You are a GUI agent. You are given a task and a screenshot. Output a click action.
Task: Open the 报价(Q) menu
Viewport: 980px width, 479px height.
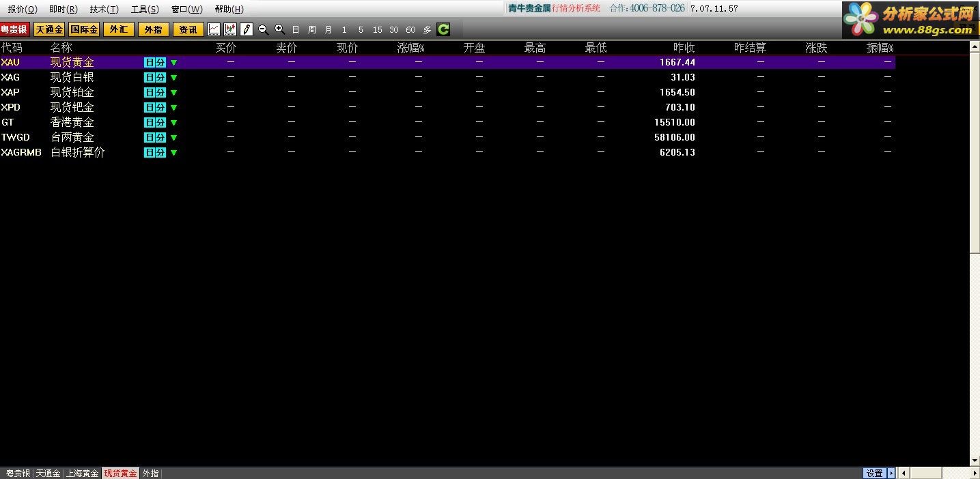(23, 9)
